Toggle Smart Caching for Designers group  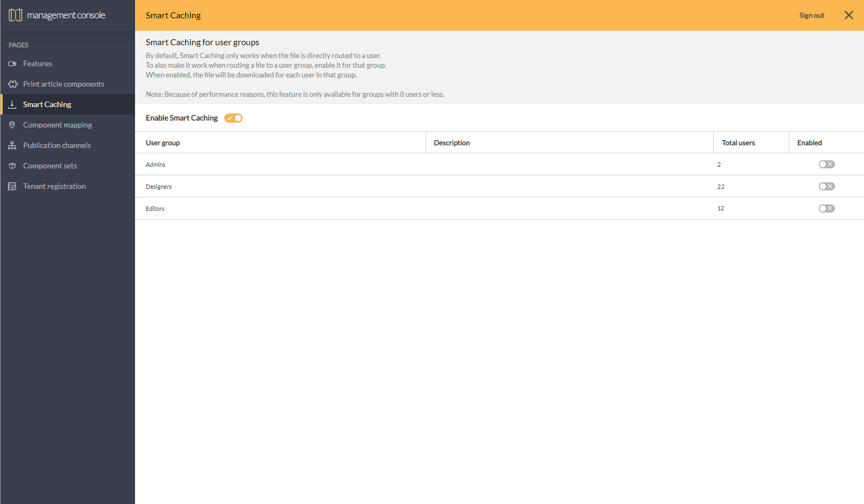[827, 187]
